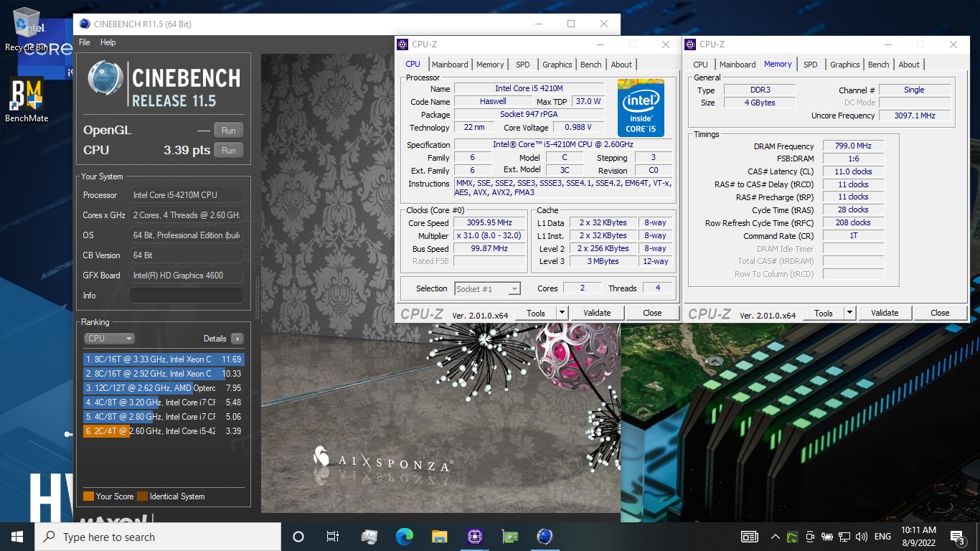Image resolution: width=980 pixels, height=551 pixels.
Task: Run the CPU benchmark
Action: [x=228, y=151]
